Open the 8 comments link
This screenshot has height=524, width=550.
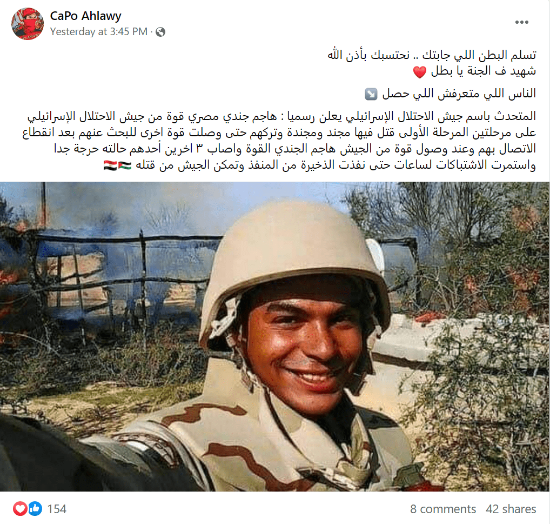[x=443, y=509]
